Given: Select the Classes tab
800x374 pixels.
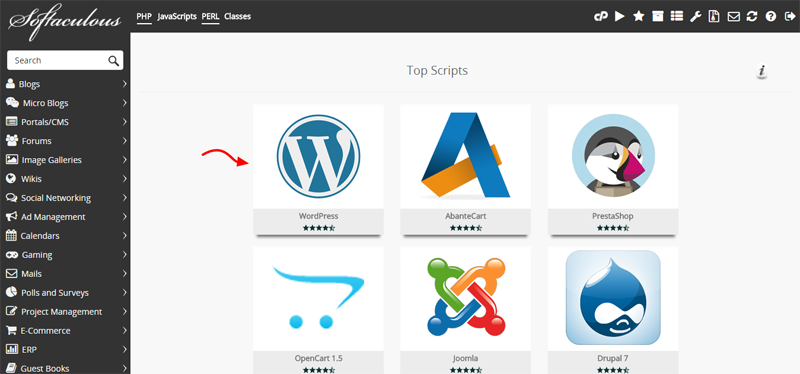Looking at the screenshot, I should click(x=237, y=16).
